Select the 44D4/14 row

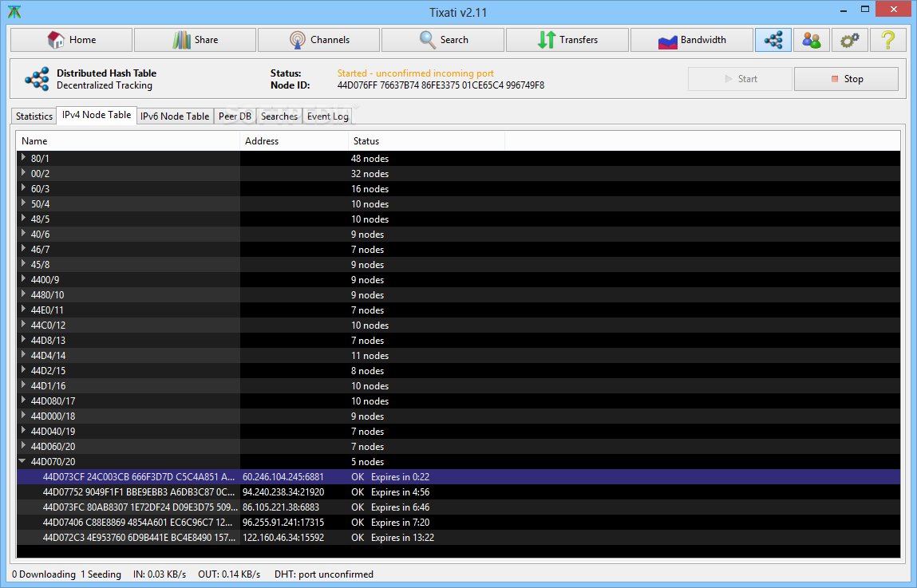pos(458,355)
